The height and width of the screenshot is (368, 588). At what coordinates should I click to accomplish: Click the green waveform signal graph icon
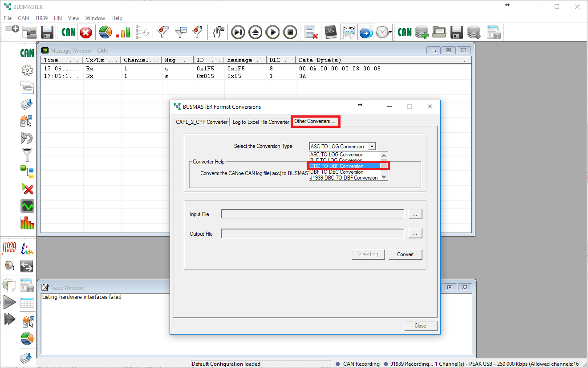27,206
